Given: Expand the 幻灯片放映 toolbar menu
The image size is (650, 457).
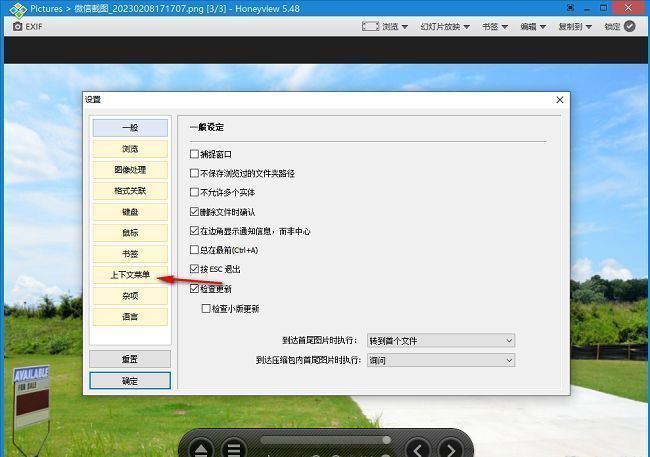Looking at the screenshot, I should 446,27.
